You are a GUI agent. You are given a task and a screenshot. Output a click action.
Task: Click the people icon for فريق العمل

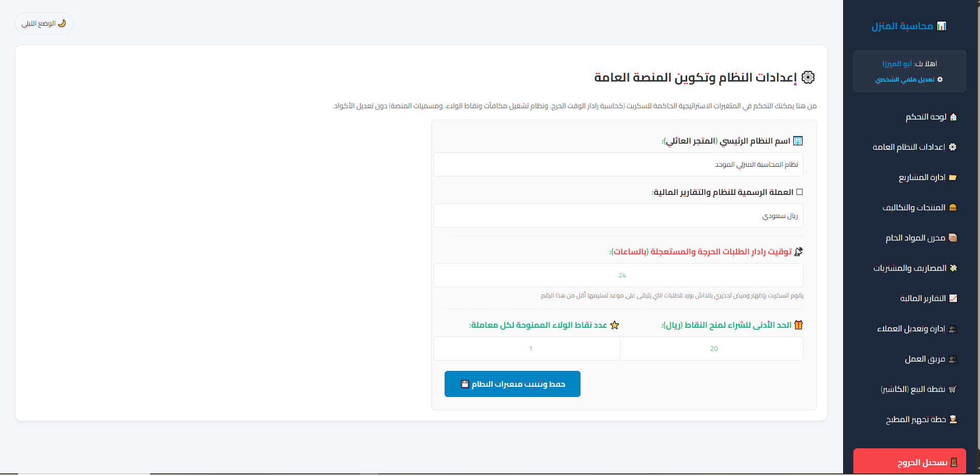click(x=953, y=359)
